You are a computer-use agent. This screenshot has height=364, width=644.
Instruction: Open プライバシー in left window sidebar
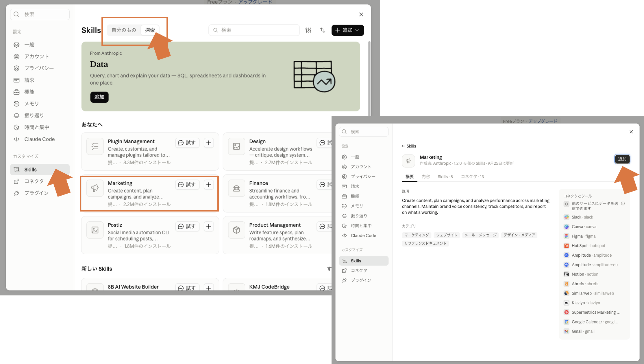click(x=40, y=68)
